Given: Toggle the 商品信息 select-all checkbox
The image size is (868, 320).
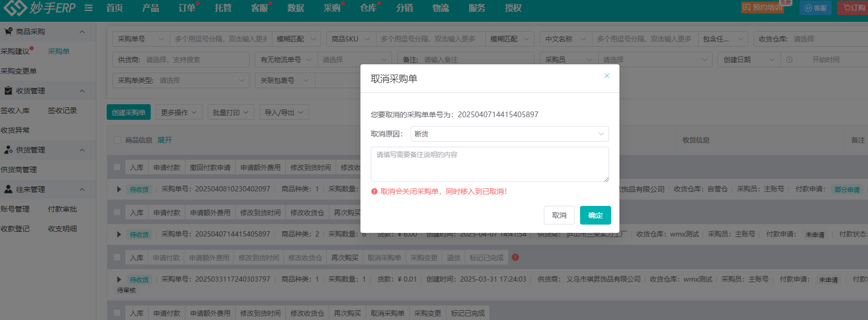Looking at the screenshot, I should 117,140.
